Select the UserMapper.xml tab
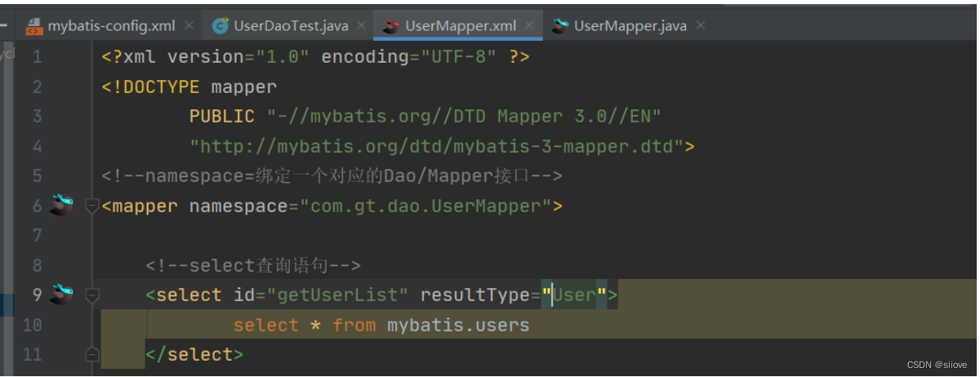 point(461,25)
